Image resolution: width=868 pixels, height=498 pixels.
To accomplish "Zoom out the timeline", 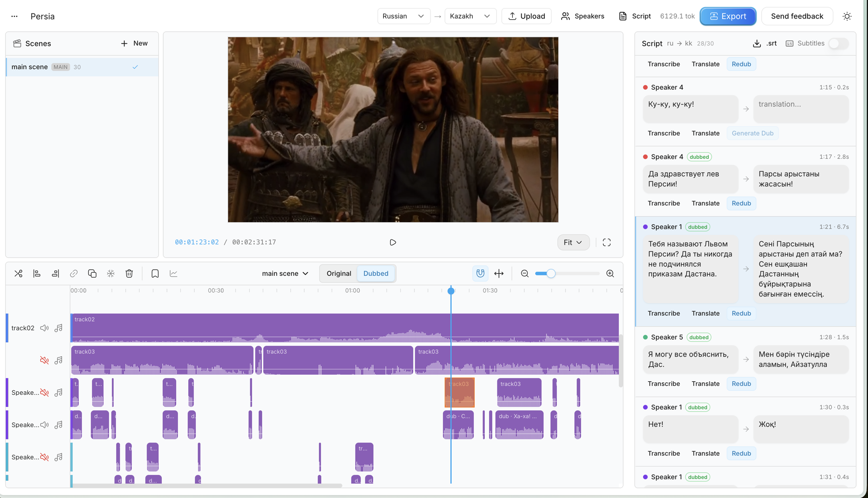I will pyautogui.click(x=525, y=273).
